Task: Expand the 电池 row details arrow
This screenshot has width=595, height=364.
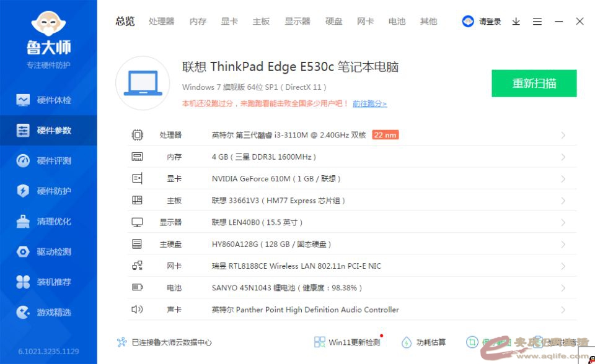Action: pyautogui.click(x=563, y=288)
